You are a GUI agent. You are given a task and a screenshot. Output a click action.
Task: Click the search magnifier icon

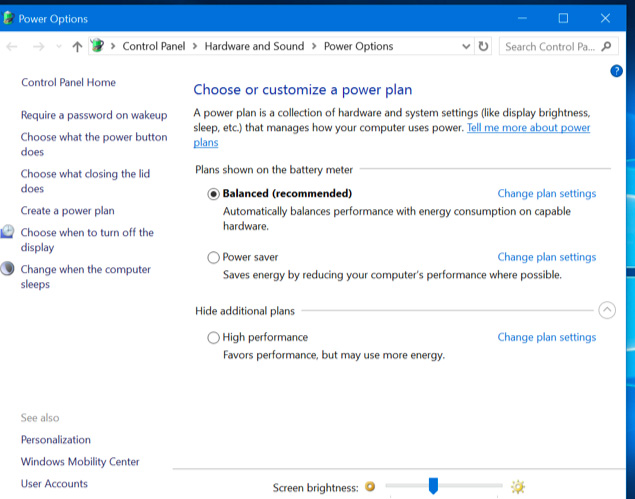pyautogui.click(x=606, y=46)
